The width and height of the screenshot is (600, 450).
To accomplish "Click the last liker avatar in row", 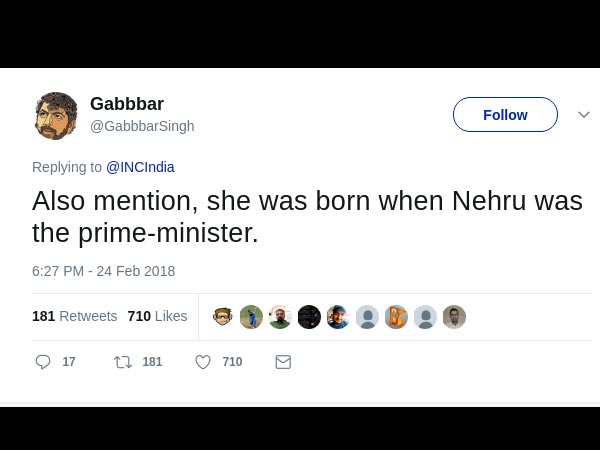I will click(454, 317).
